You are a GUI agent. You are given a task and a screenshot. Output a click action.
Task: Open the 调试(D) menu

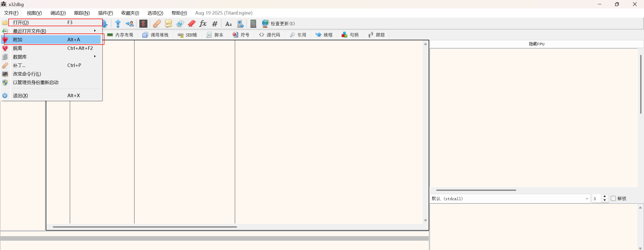click(x=58, y=13)
